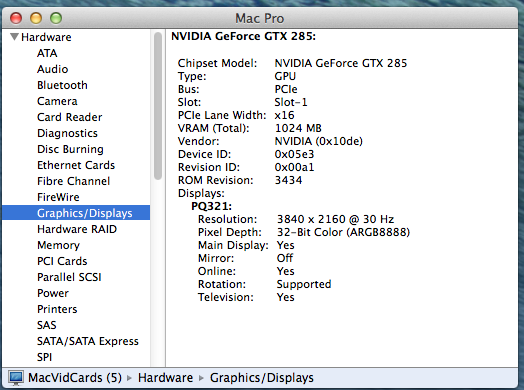This screenshot has height=390, width=524.
Task: Select the highlighted Graphics/Displays row
Action: 76,213
